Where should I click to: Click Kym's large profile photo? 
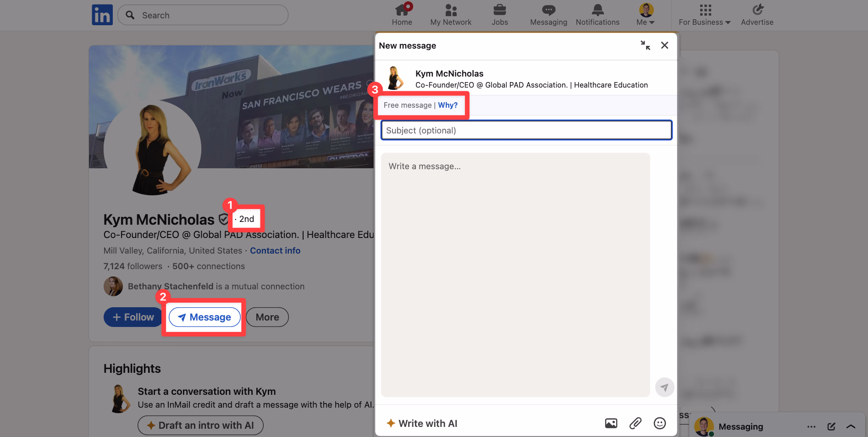click(153, 149)
